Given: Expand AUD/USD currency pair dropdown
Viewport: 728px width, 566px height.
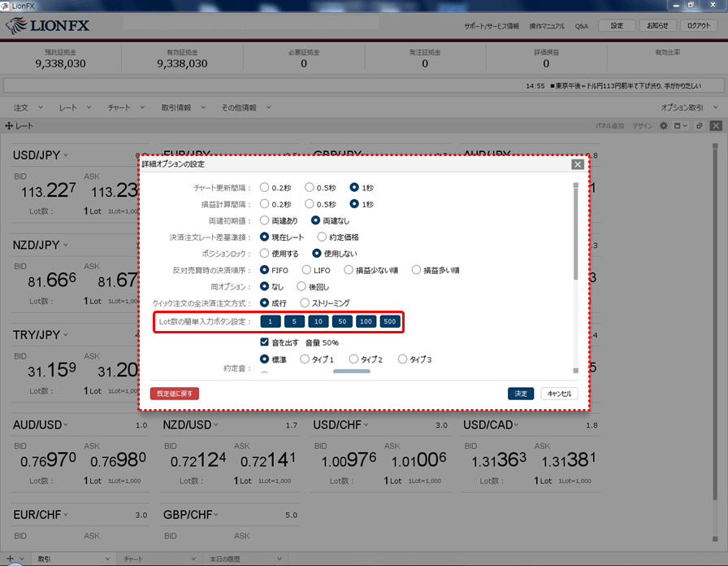Looking at the screenshot, I should 66,424.
